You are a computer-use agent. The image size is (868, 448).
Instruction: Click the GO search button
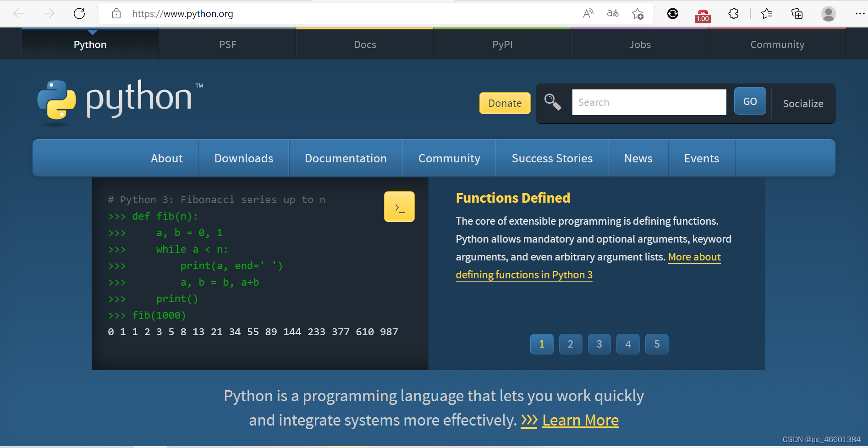coord(750,101)
